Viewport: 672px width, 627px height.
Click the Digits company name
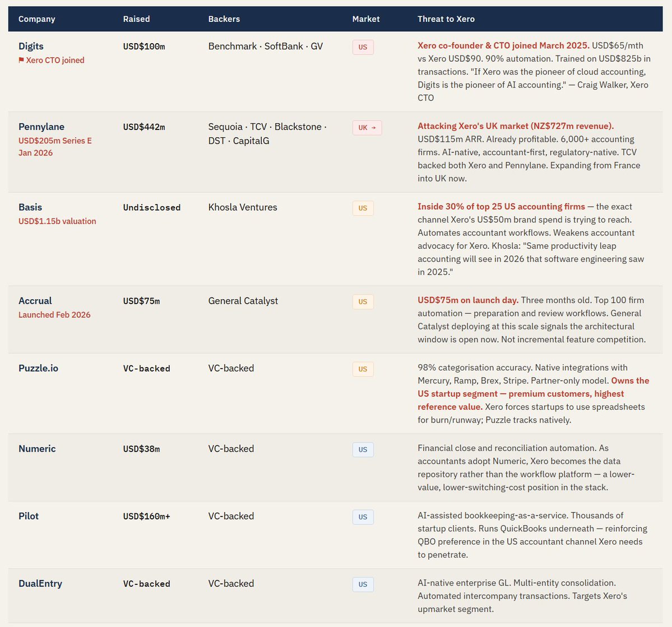(x=31, y=46)
